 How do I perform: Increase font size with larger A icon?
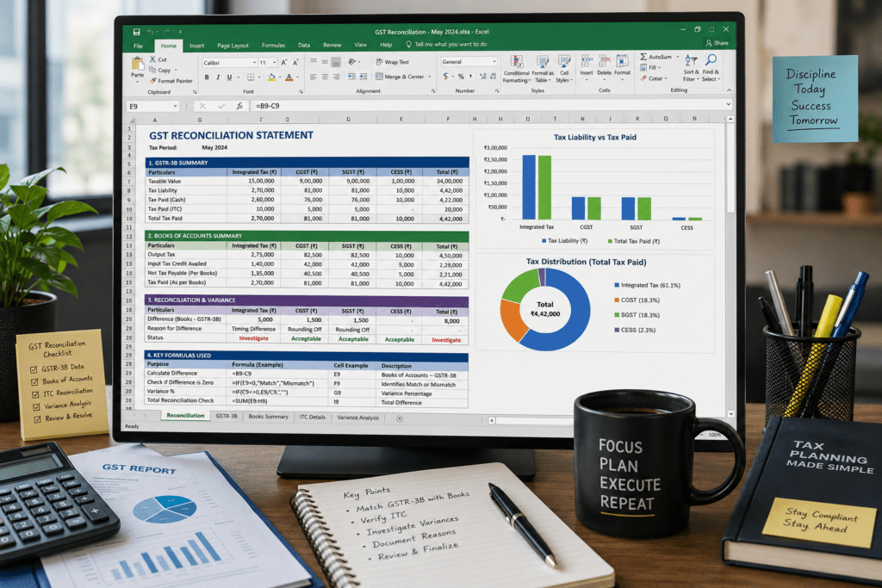point(283,62)
